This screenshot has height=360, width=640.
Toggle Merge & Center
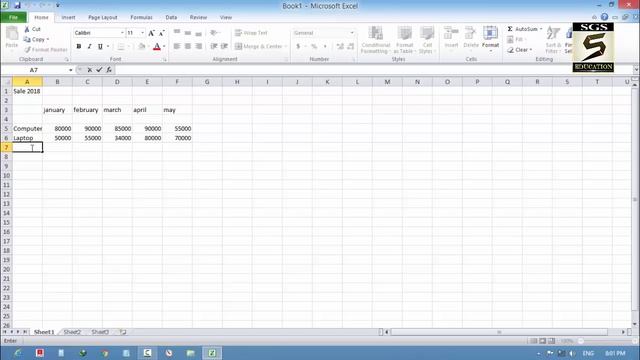(x=259, y=47)
